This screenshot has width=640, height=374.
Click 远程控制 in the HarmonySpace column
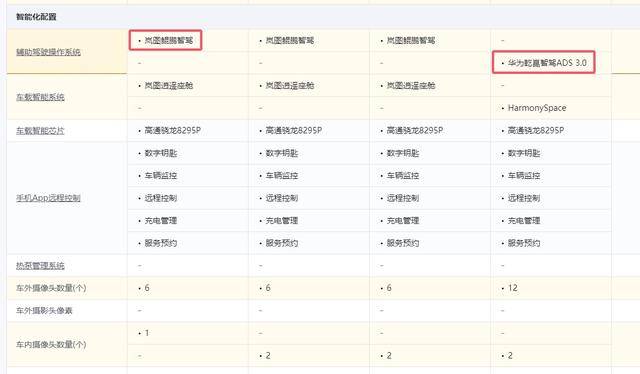click(524, 198)
